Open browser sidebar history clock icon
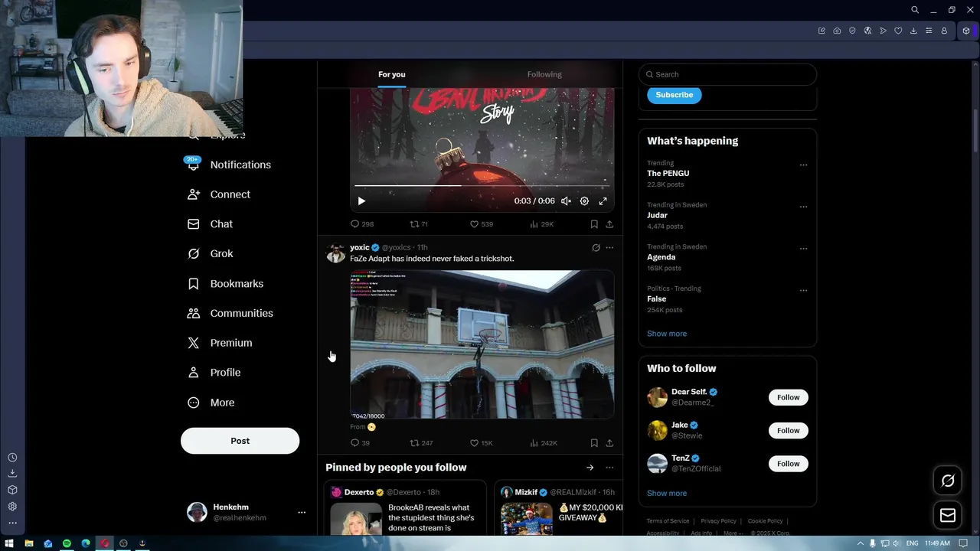 pyautogui.click(x=12, y=458)
